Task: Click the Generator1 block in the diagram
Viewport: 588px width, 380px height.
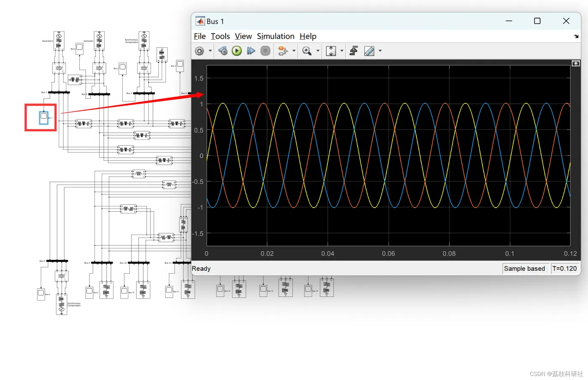Action: pos(59,41)
